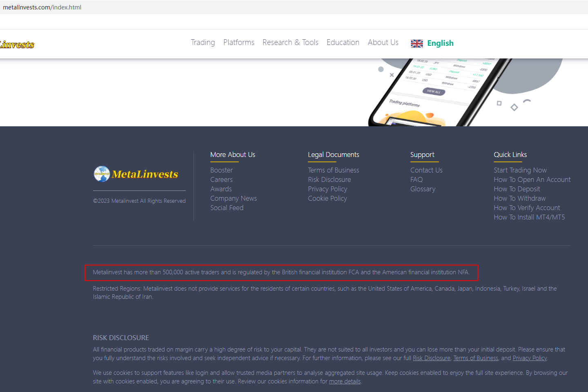This screenshot has width=588, height=392.
Task: Open the English language selector
Action: coord(440,43)
